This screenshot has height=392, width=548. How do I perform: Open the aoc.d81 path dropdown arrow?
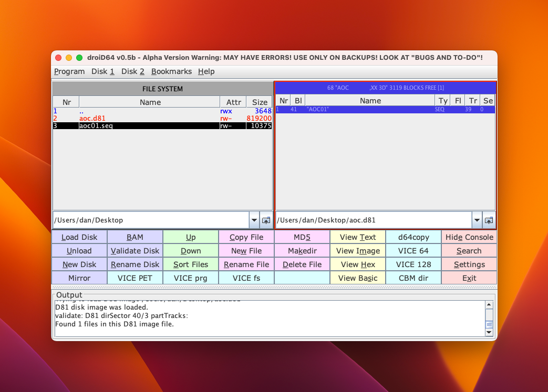[477, 220]
